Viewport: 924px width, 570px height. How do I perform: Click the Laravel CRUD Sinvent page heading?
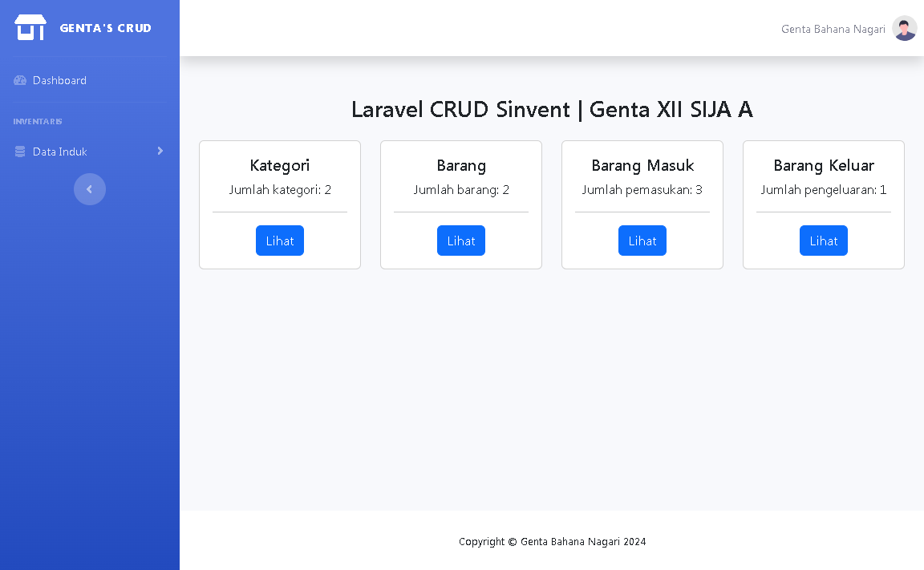point(552,109)
